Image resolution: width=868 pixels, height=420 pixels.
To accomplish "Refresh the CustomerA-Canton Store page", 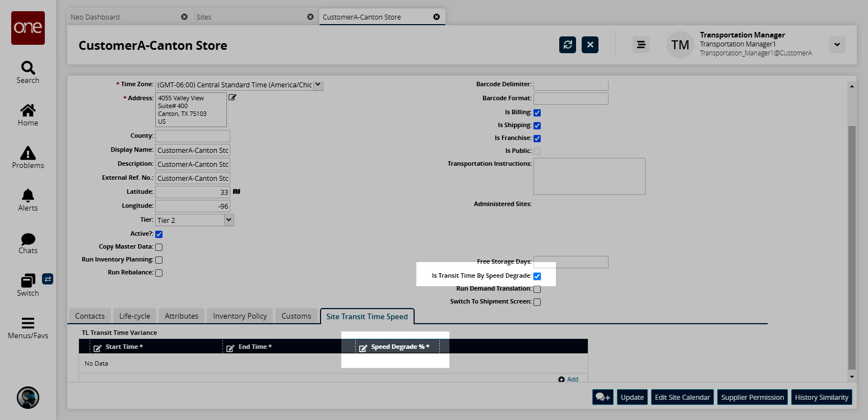I will click(x=568, y=45).
